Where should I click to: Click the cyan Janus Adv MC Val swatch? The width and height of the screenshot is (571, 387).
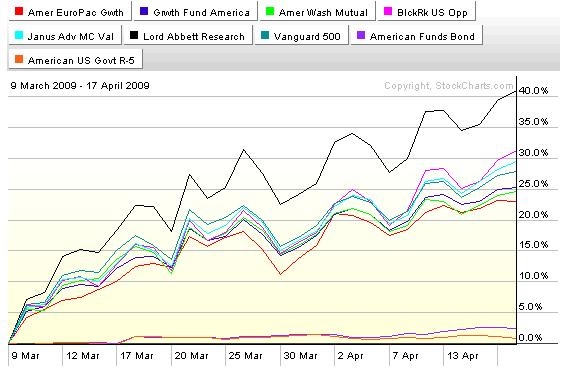19,35
